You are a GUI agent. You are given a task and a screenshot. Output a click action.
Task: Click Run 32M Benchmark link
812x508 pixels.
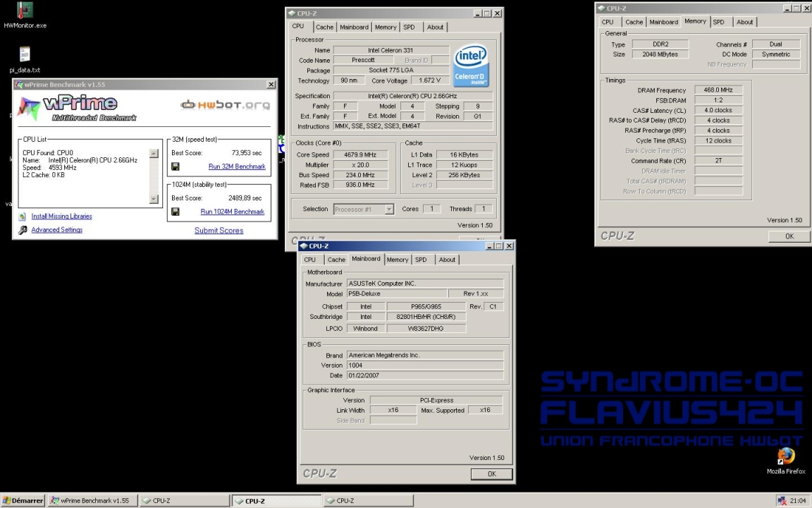tap(237, 167)
